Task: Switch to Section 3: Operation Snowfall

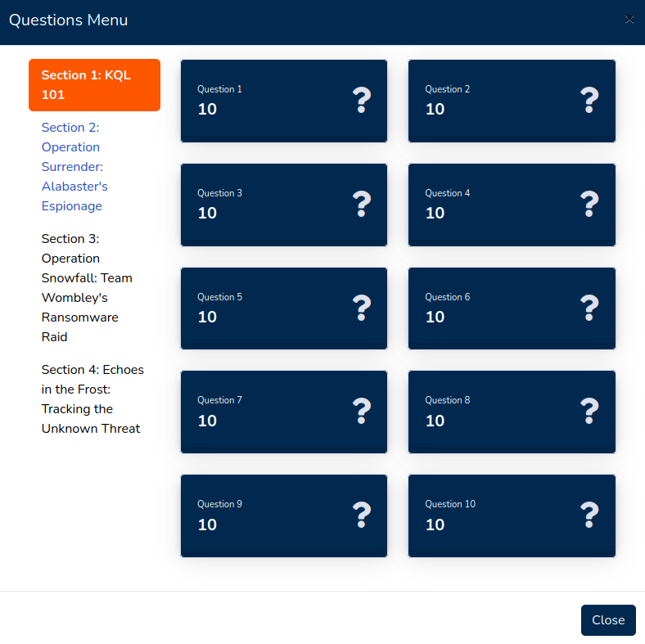Action: coord(87,288)
